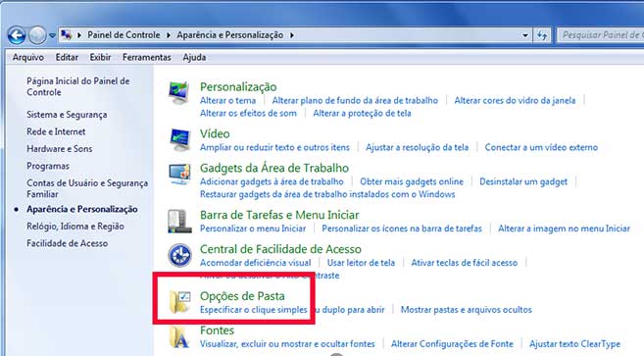Click Aparência e Personalização breadcrumb
The width and height of the screenshot is (644, 356).
pyautogui.click(x=230, y=35)
